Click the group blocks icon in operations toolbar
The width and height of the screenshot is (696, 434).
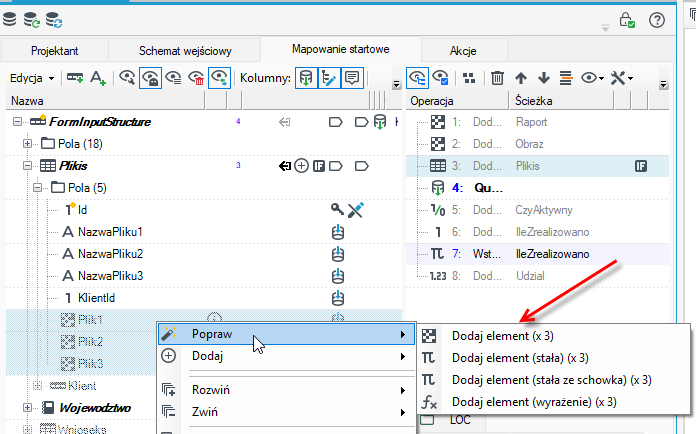coord(469,78)
